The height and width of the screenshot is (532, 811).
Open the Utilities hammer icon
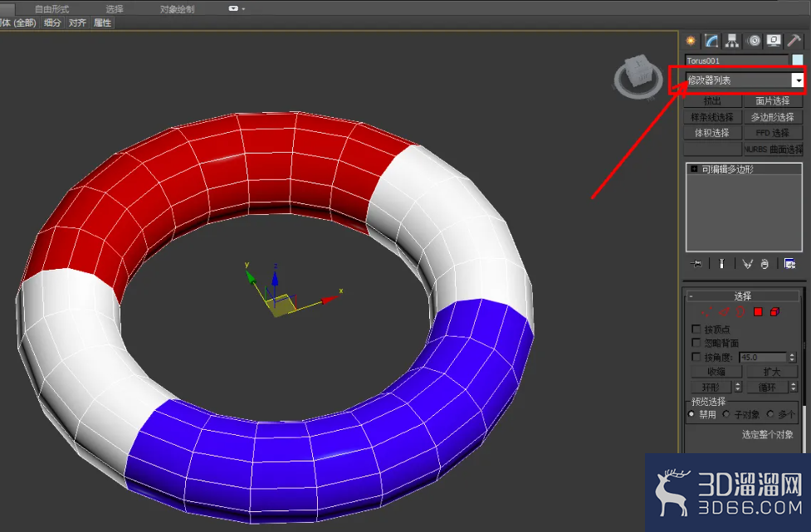794,41
